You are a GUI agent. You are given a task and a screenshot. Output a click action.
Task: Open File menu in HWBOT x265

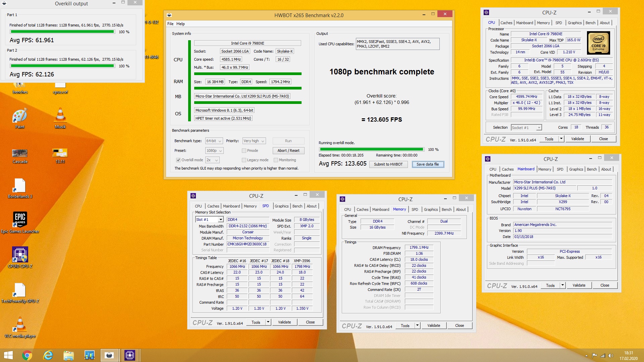170,24
